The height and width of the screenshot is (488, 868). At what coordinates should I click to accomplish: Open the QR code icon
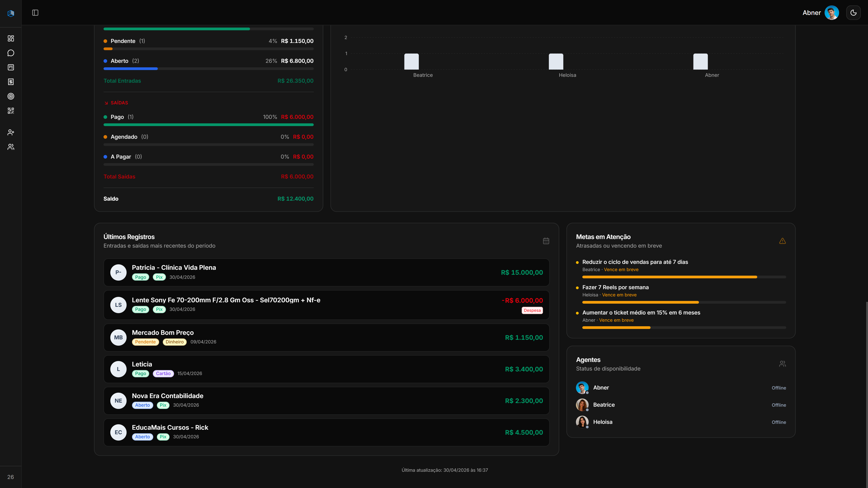click(x=11, y=111)
